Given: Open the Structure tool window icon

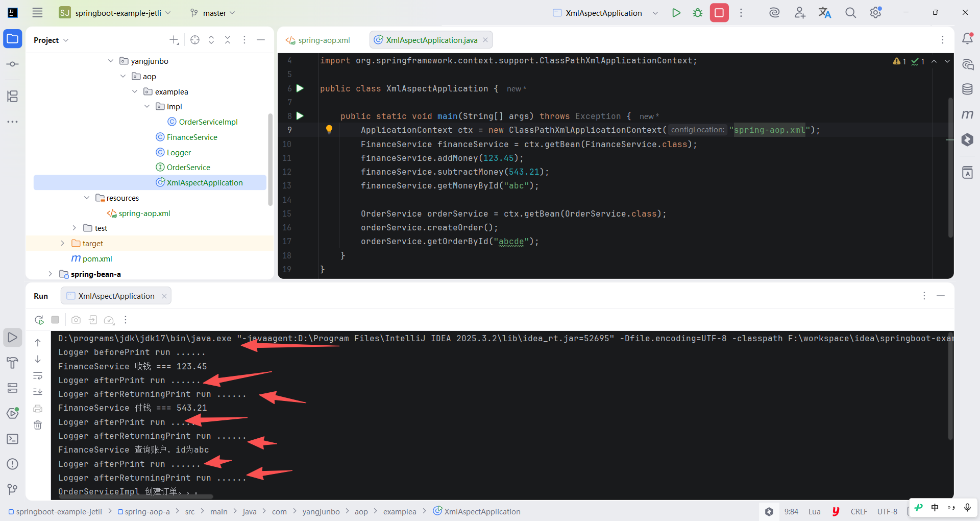Looking at the screenshot, I should point(13,96).
